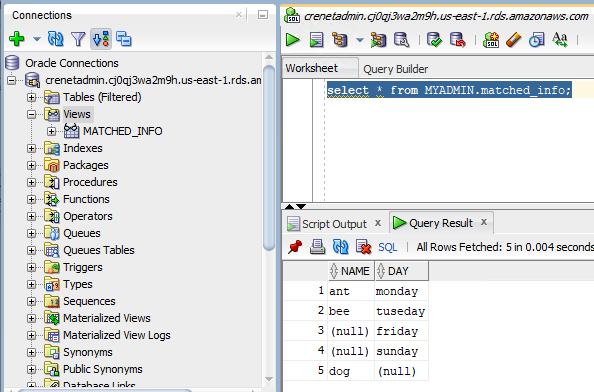
Task: Refresh the query result grid
Action: tap(340, 247)
